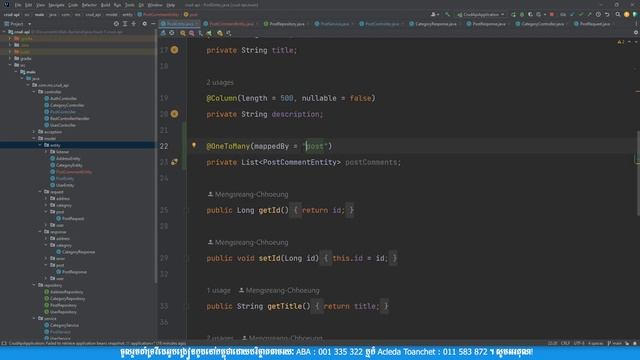Open AddressRepository in project tree
640x360 pixels.
[63, 292]
